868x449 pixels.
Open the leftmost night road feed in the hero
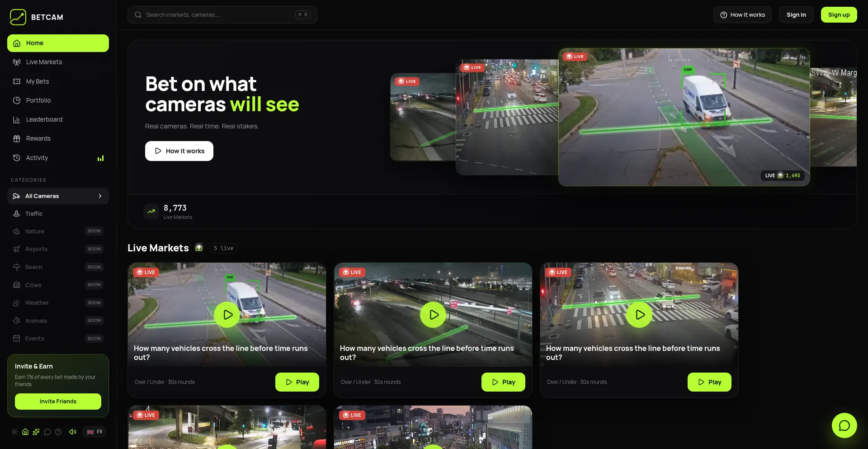point(423,117)
